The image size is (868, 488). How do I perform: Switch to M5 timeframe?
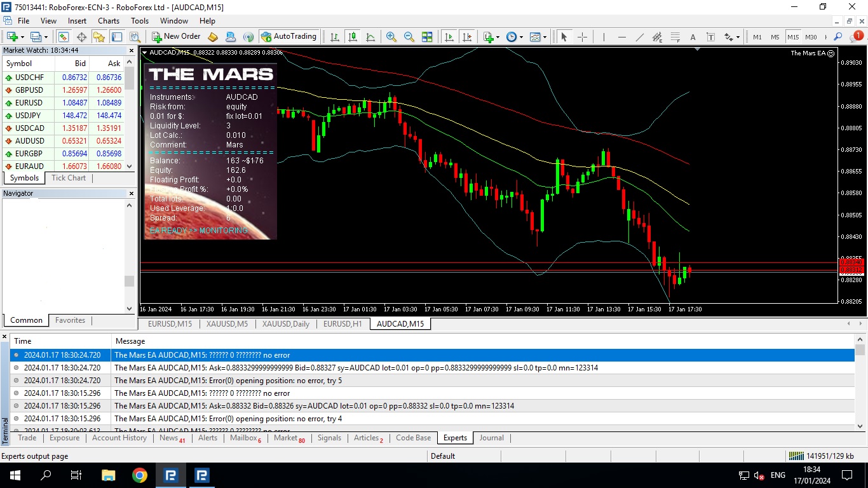coord(775,37)
